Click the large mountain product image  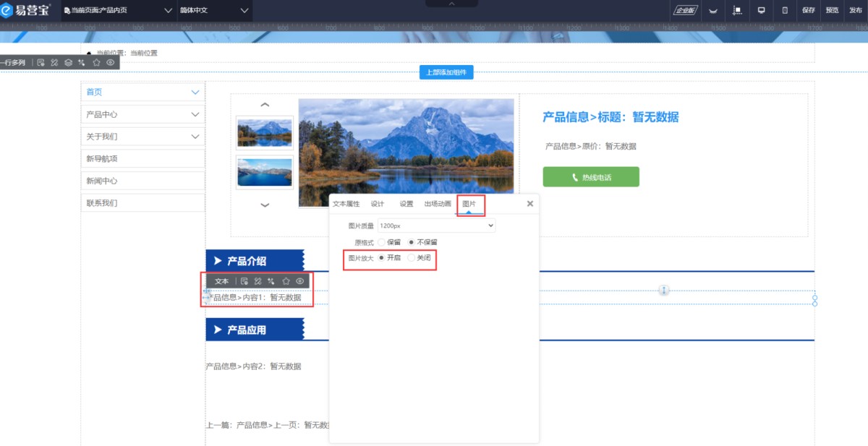pos(406,153)
